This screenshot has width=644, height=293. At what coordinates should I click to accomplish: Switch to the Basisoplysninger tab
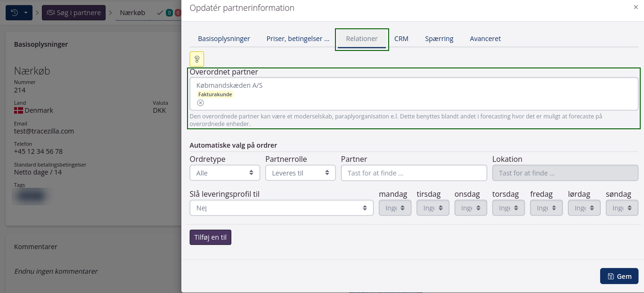click(223, 38)
